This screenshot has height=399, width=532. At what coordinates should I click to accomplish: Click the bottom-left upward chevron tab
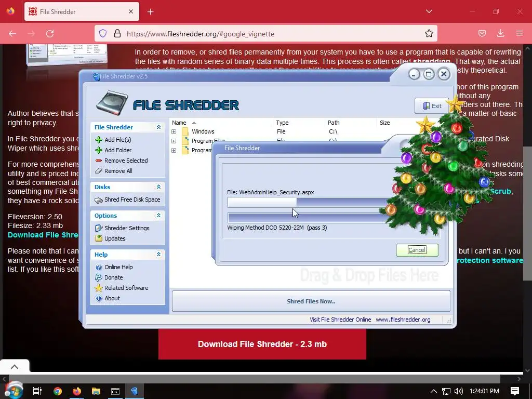click(14, 367)
